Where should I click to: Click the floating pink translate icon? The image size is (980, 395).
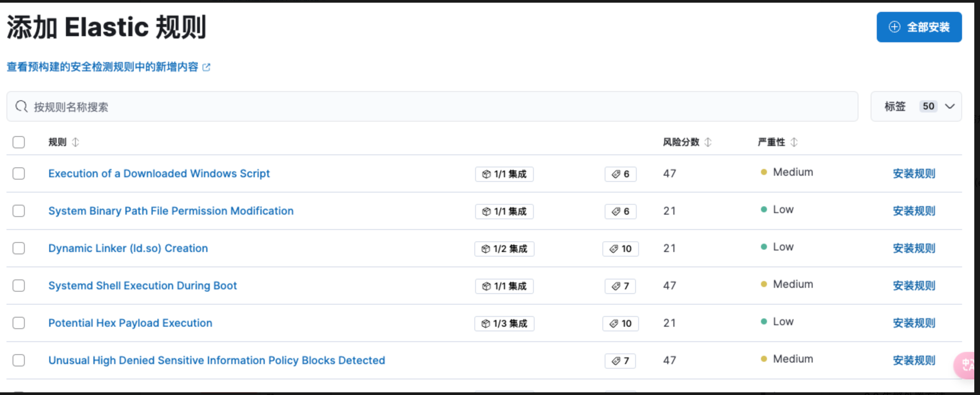(x=968, y=365)
